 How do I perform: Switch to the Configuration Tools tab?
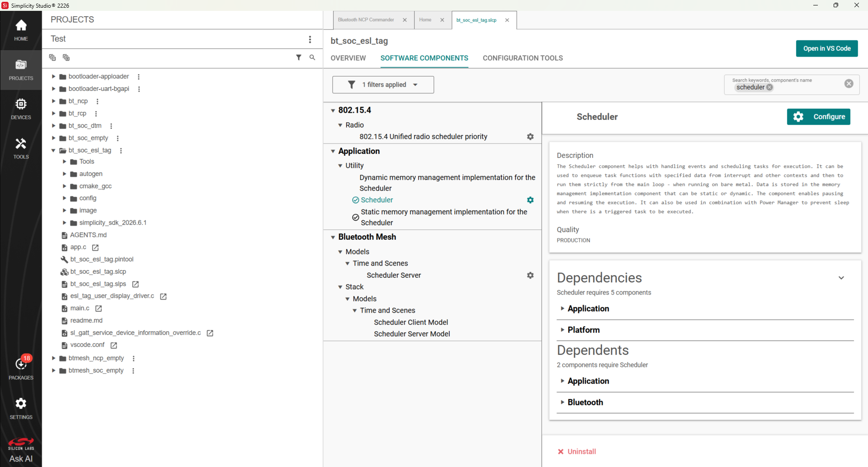(x=523, y=58)
